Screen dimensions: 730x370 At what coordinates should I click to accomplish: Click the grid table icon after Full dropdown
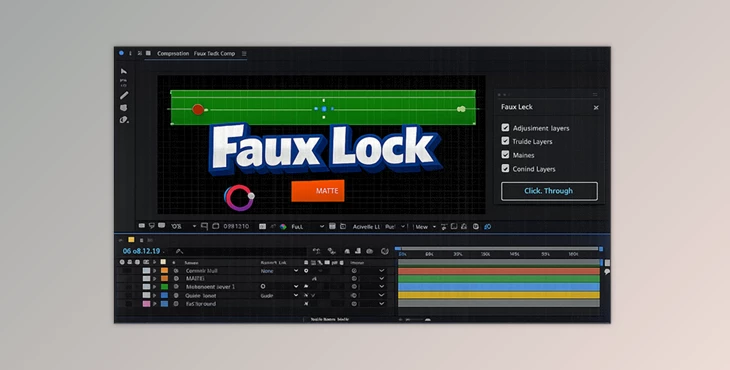[332, 226]
